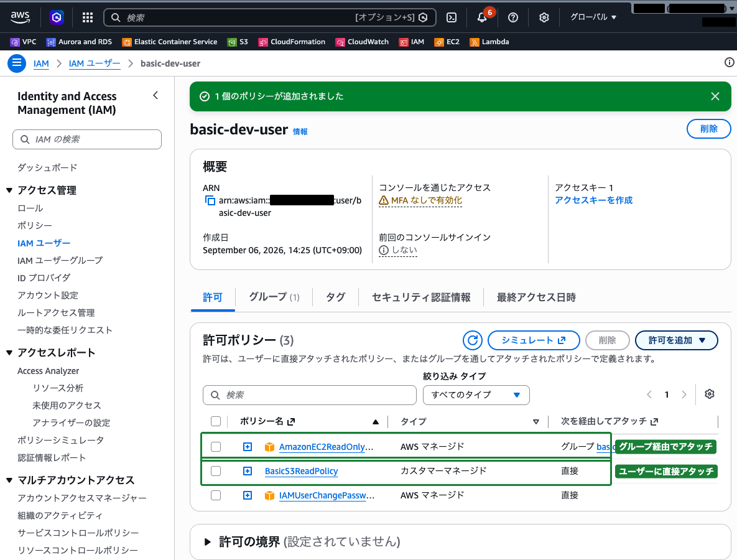Open Policies in the sidebar

(35, 226)
